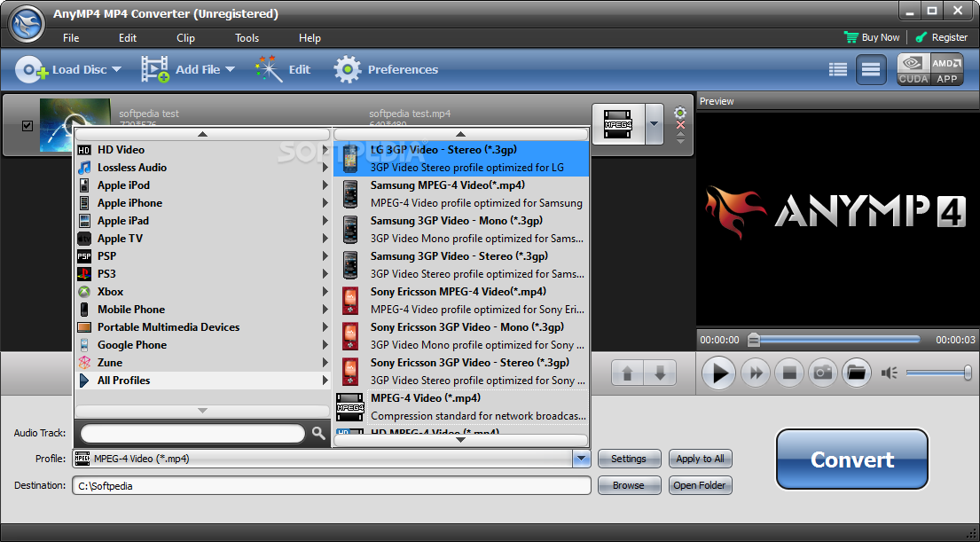Click the MPEG4 format icon on file row
Image resolution: width=980 pixels, height=542 pixels.
[x=618, y=124]
